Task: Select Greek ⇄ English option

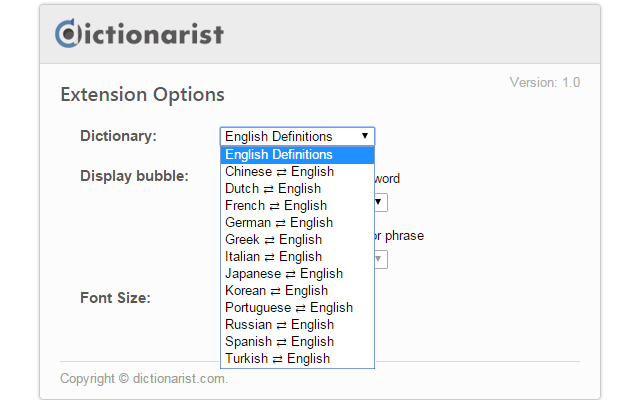Action: [274, 240]
